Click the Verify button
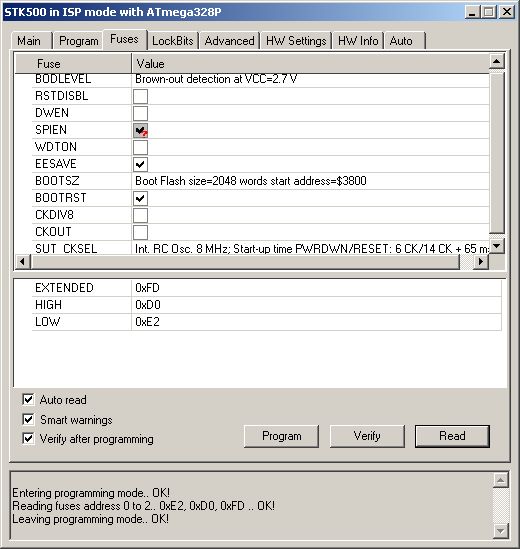 [367, 436]
